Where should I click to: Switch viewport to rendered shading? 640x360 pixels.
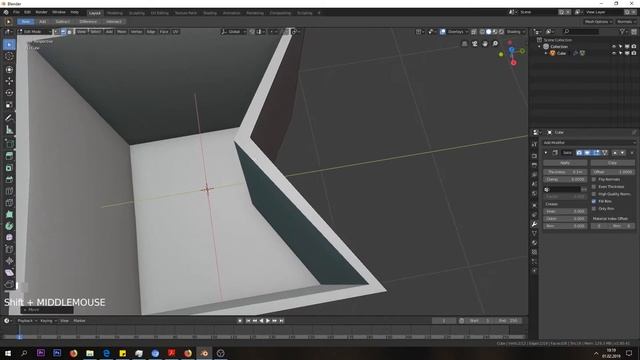click(x=502, y=31)
